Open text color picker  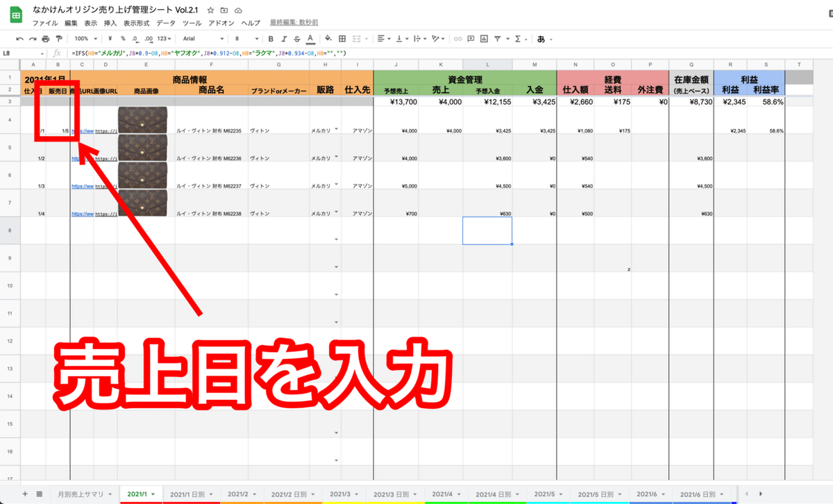[x=310, y=39]
